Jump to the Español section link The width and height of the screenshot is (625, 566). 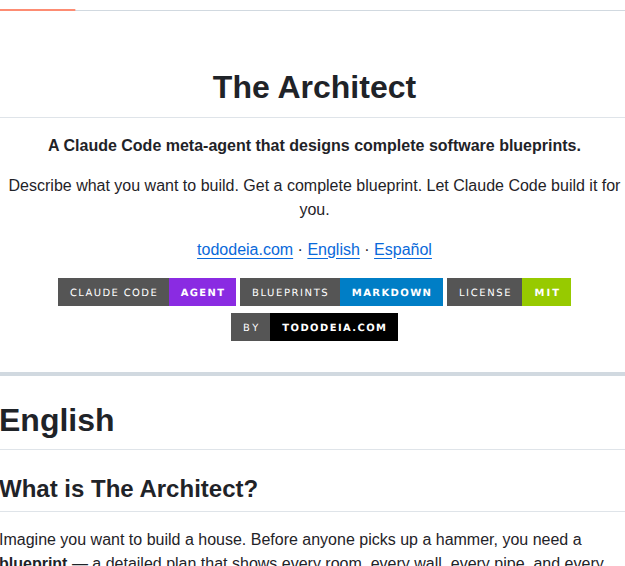click(x=403, y=250)
